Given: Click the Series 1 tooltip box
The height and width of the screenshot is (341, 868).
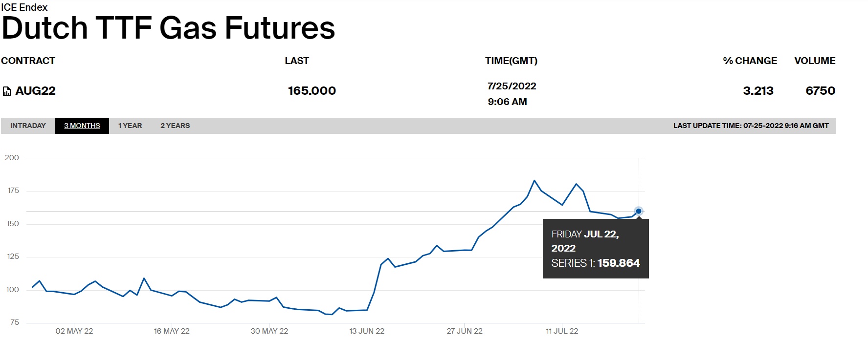Looking at the screenshot, I should tap(596, 249).
